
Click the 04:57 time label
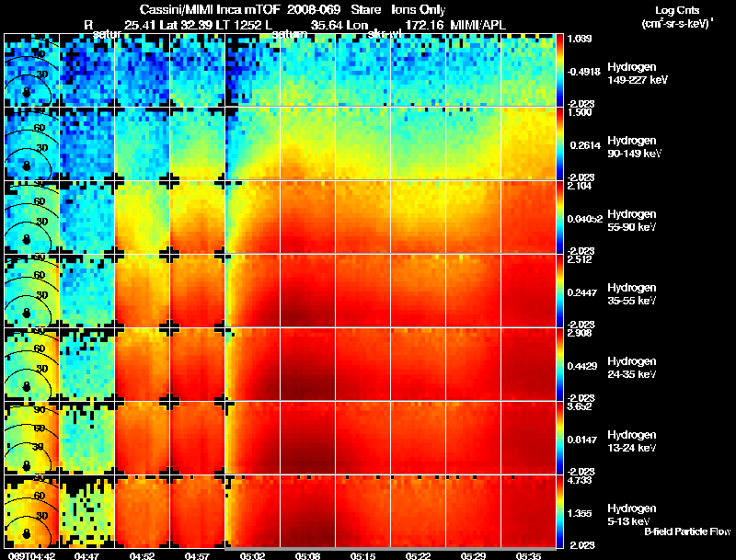(197, 555)
